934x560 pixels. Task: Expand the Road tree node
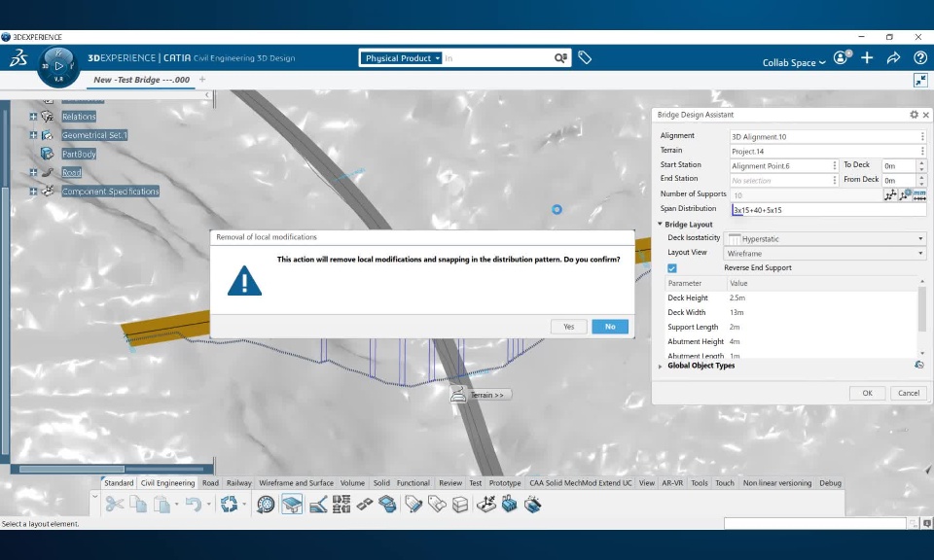click(33, 173)
